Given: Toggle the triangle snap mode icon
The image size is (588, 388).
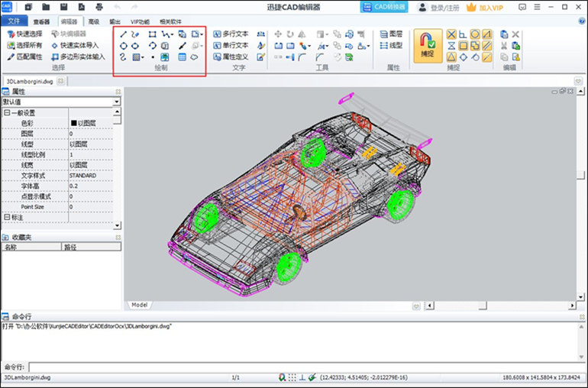Looking at the screenshot, I should 451,57.
